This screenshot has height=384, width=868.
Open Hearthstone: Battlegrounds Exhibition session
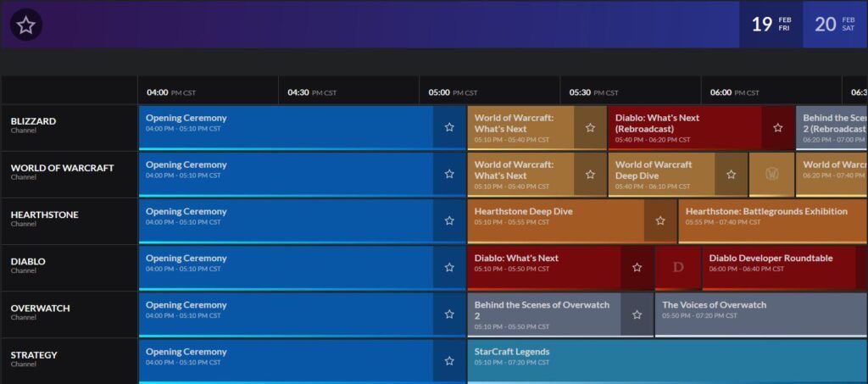coord(773,220)
